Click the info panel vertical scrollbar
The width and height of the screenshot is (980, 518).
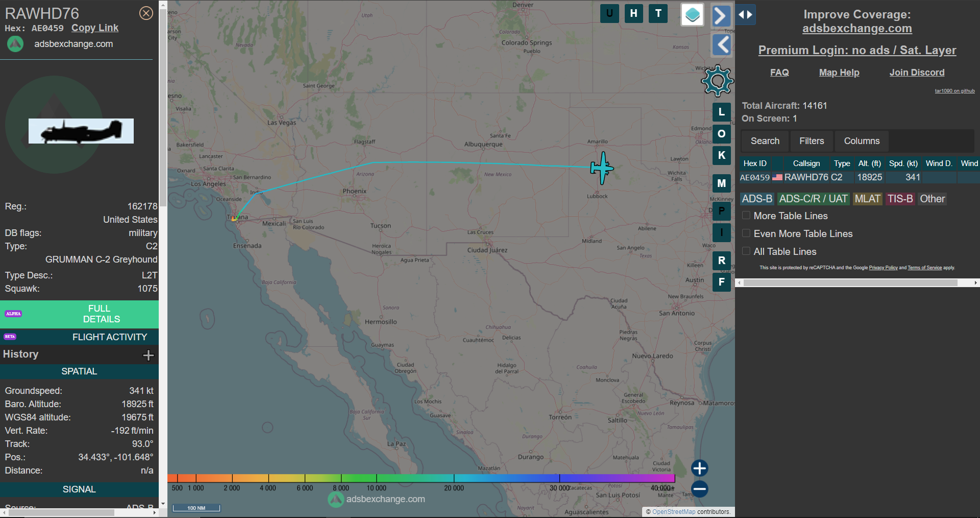[163, 107]
